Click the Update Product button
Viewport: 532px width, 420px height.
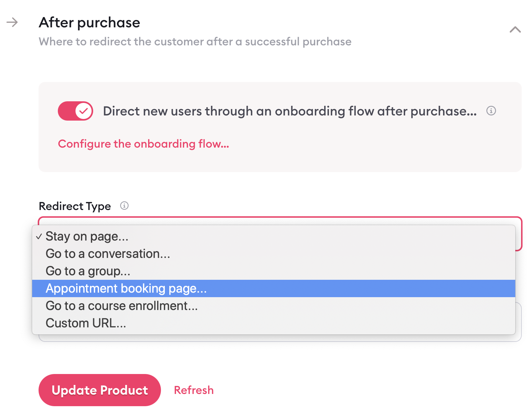point(100,390)
